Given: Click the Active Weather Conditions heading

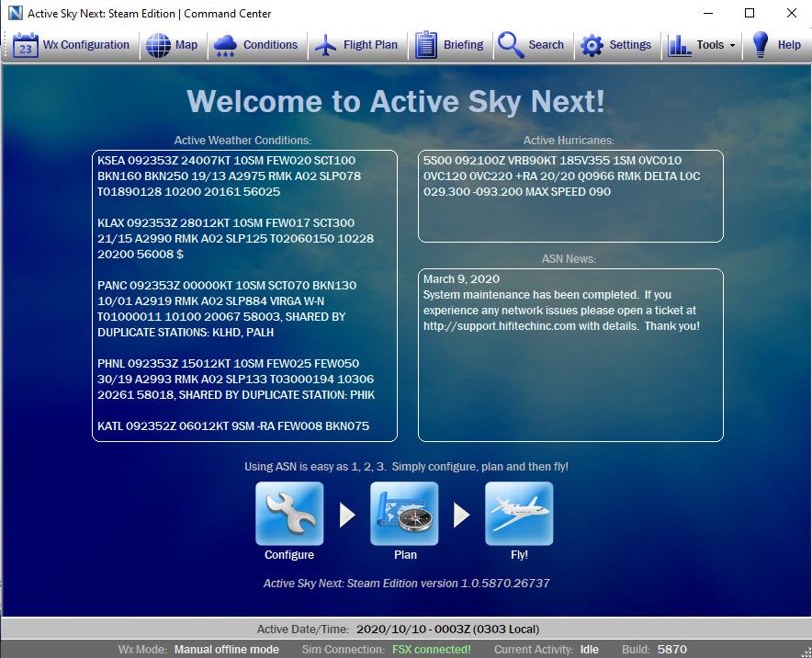Looking at the screenshot, I should pos(242,141).
